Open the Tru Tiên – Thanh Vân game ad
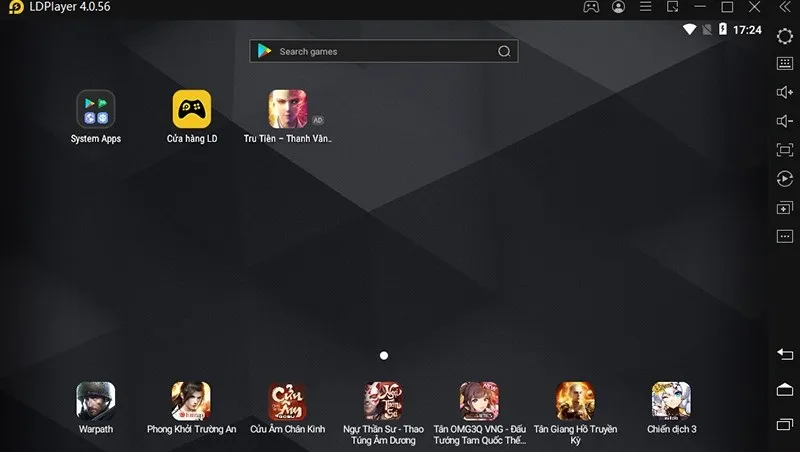Image resolution: width=800 pixels, height=452 pixels. 287,109
